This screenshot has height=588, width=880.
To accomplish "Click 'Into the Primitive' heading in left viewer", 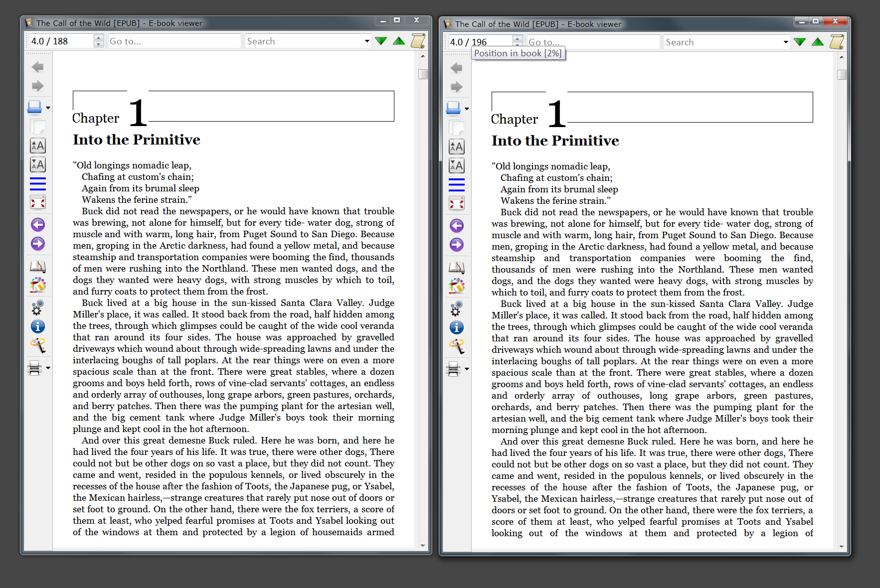I will (x=137, y=140).
